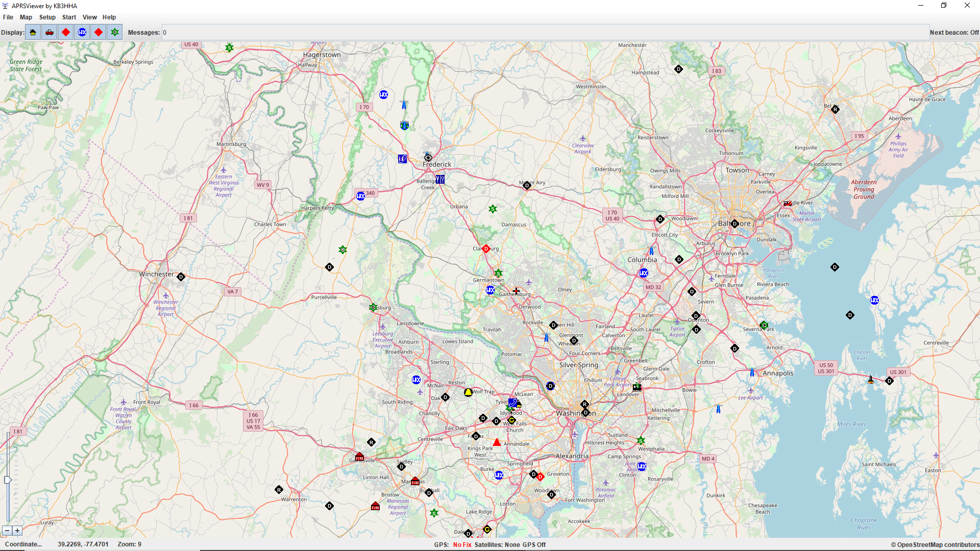The height and width of the screenshot is (551, 980).
Task: Select green star station near US 40
Action: pyautogui.click(x=230, y=47)
